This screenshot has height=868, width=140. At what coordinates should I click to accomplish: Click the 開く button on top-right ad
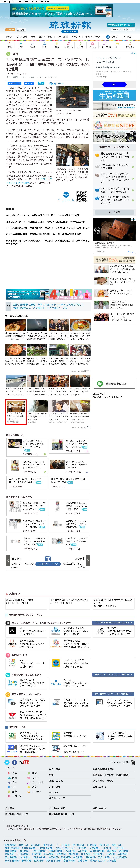pos(114,85)
